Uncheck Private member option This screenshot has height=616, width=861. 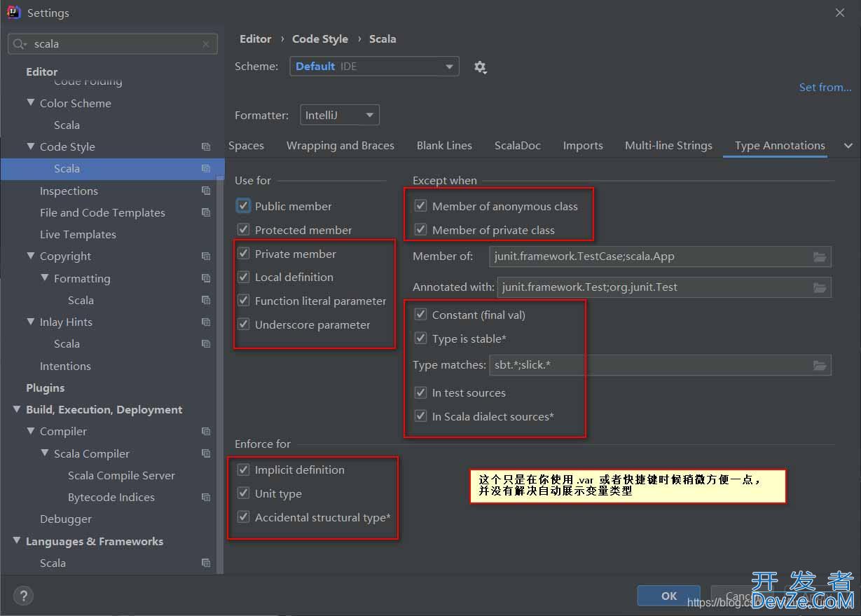[x=243, y=253]
